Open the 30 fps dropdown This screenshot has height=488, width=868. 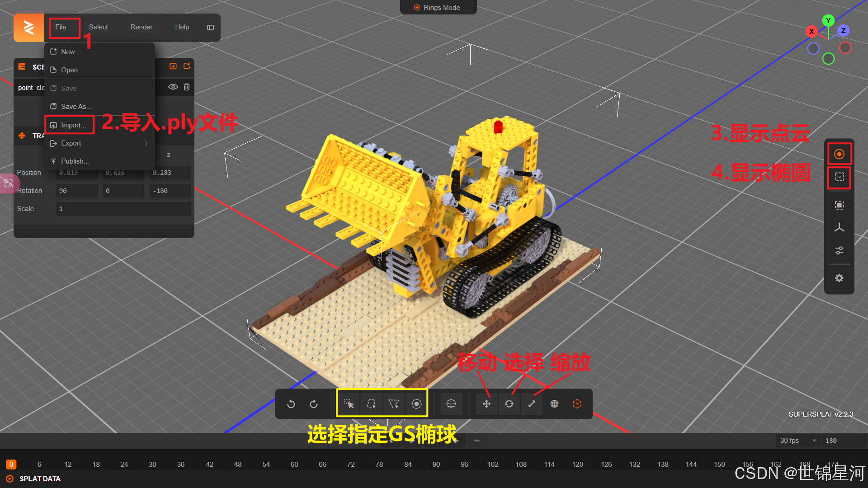pyautogui.click(x=798, y=441)
